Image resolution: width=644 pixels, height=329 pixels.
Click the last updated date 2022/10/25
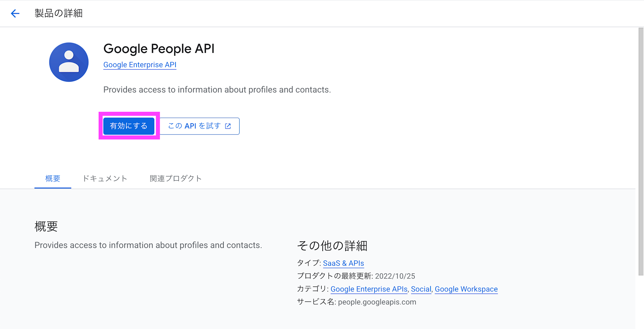(x=395, y=276)
